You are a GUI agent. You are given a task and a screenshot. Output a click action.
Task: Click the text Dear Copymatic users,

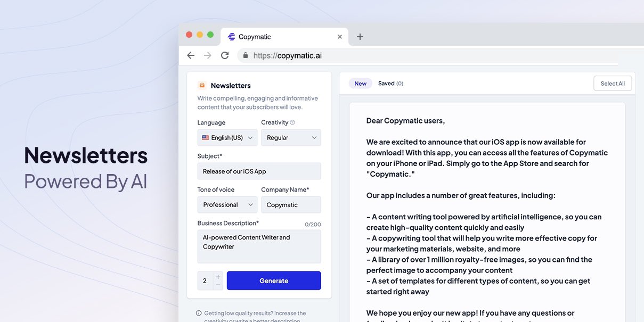tap(405, 121)
